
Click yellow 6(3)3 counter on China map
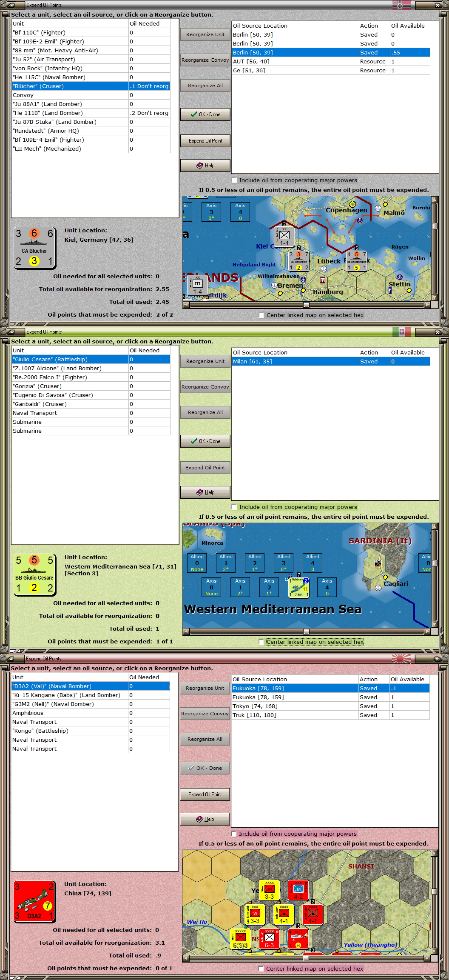[240, 939]
